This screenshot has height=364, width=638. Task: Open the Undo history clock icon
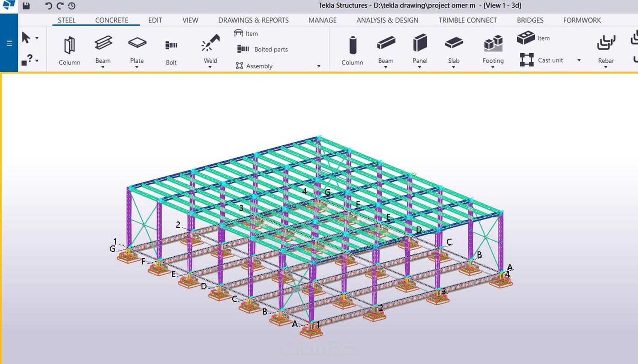[x=72, y=6]
